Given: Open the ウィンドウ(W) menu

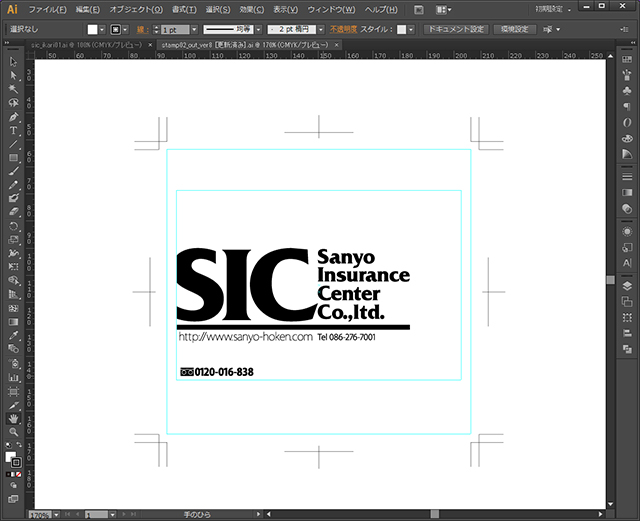Looking at the screenshot, I should click(x=331, y=9).
